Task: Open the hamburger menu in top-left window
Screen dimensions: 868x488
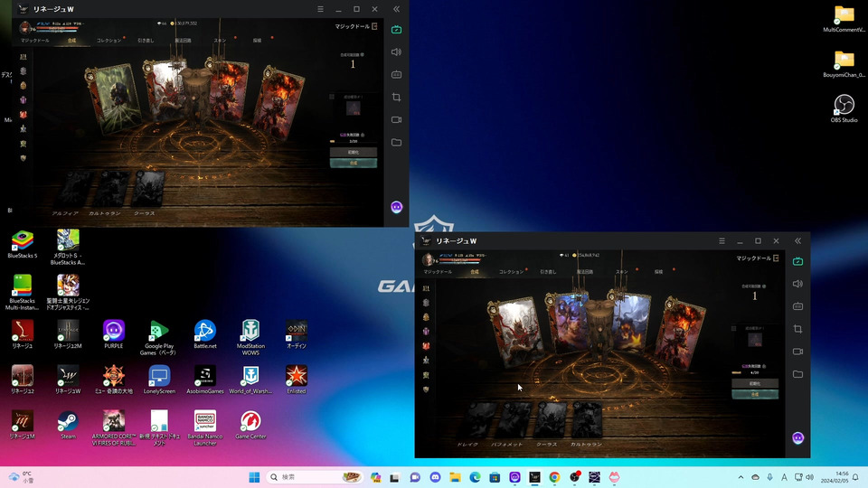Action: point(320,9)
